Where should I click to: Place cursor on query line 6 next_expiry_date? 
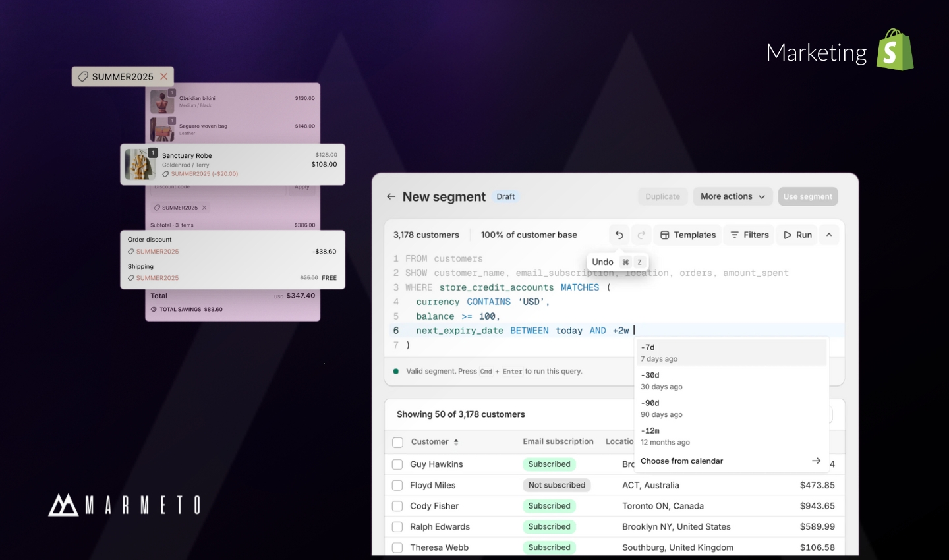pyautogui.click(x=459, y=331)
